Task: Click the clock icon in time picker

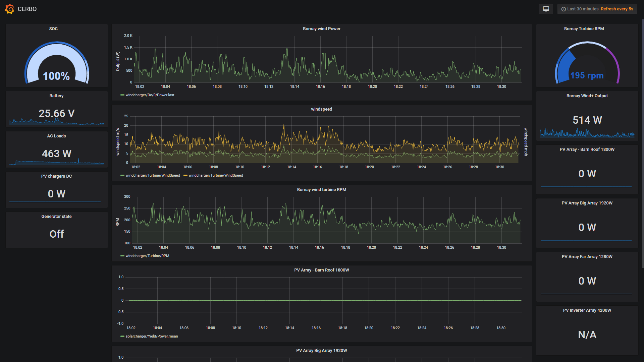Action: [563, 9]
